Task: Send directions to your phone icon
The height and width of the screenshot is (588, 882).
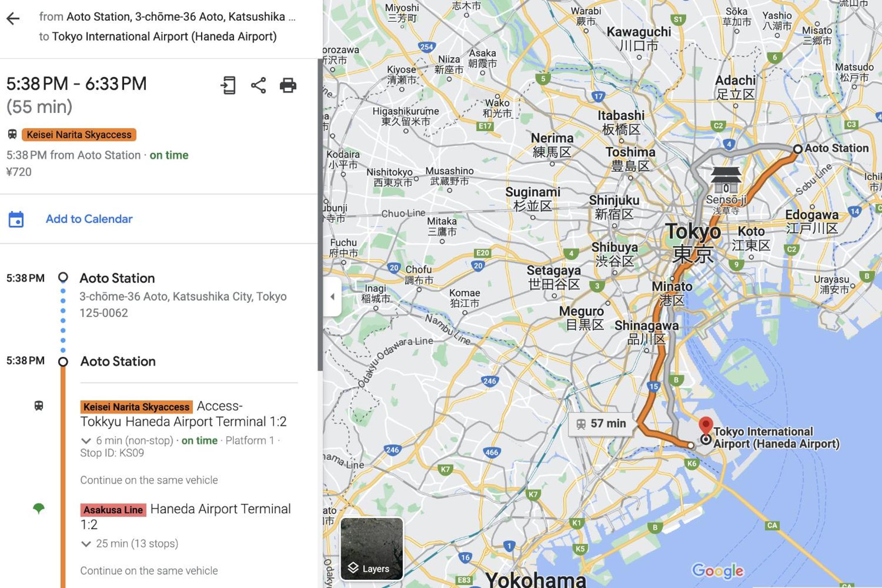Action: [228, 85]
